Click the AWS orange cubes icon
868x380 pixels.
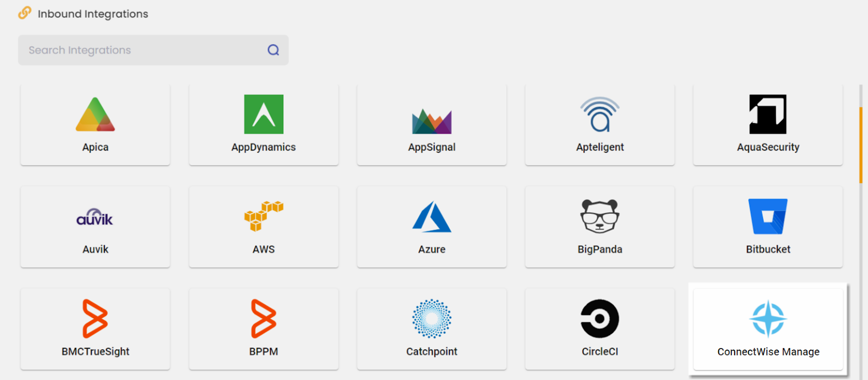click(x=264, y=216)
